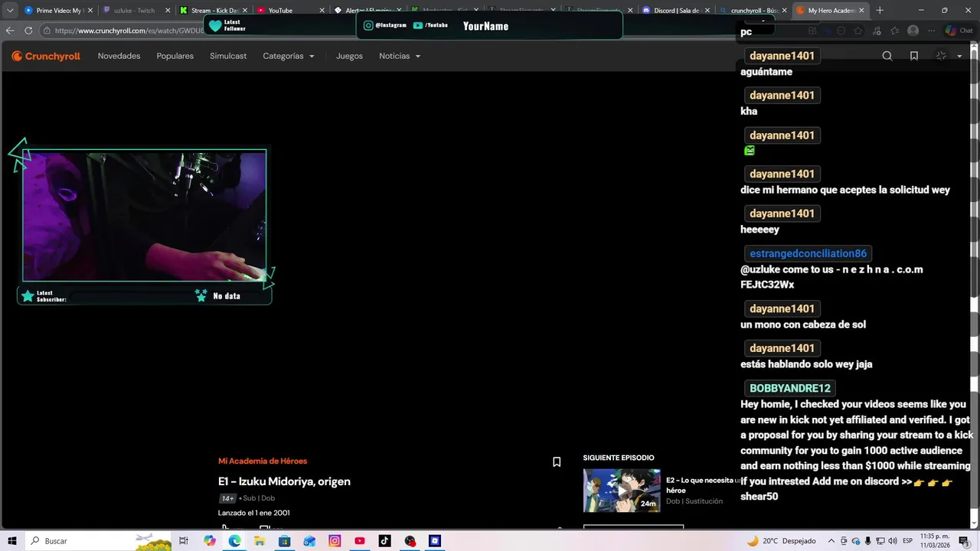Image resolution: width=980 pixels, height=551 pixels.
Task: Open the YouTube app on the taskbar
Action: click(360, 541)
